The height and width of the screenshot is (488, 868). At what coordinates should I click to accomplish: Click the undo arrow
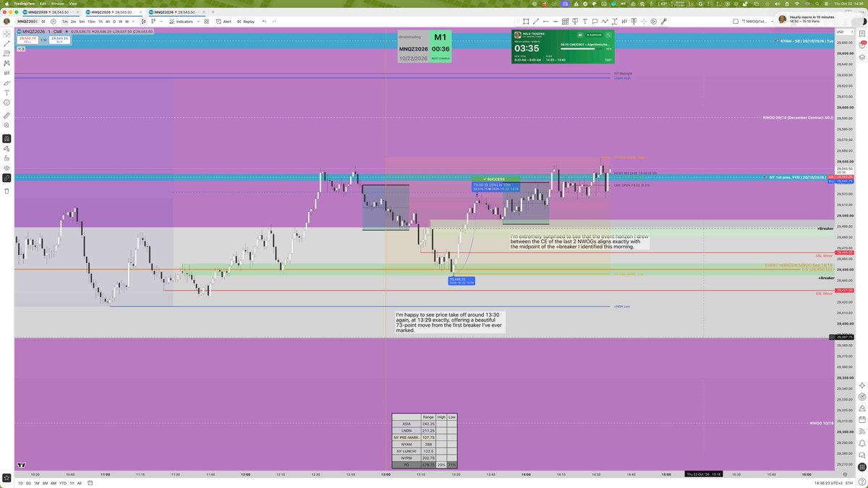(x=265, y=22)
